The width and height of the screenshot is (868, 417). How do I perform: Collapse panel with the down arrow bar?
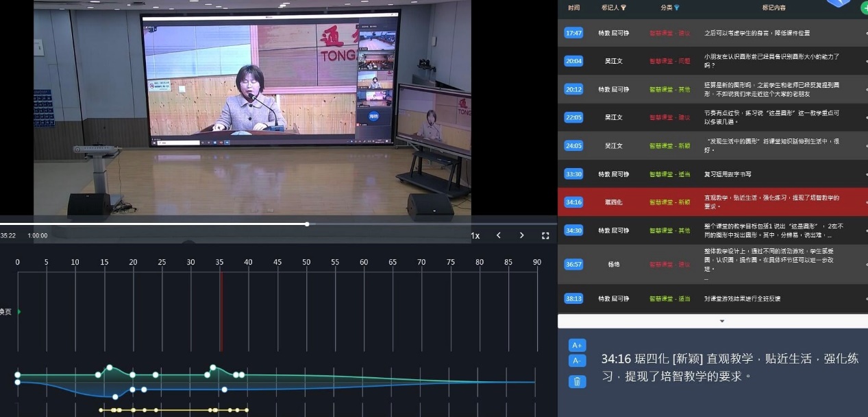point(721,321)
